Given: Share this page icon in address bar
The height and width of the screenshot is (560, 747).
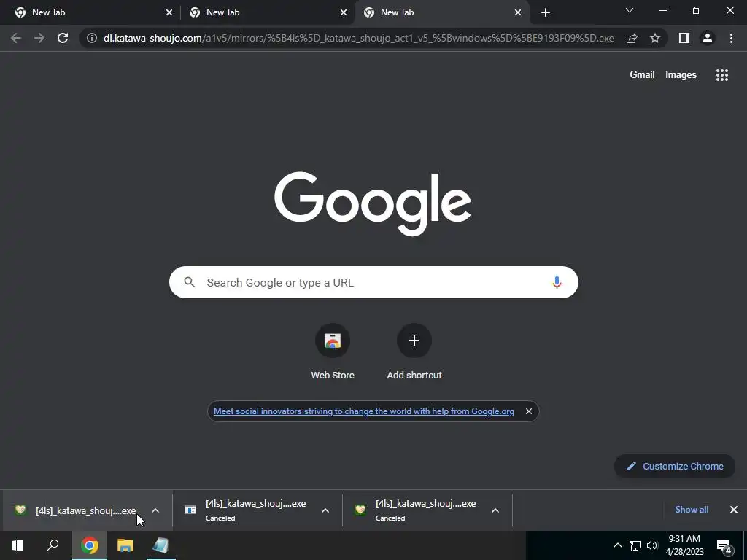Looking at the screenshot, I should tap(632, 38).
